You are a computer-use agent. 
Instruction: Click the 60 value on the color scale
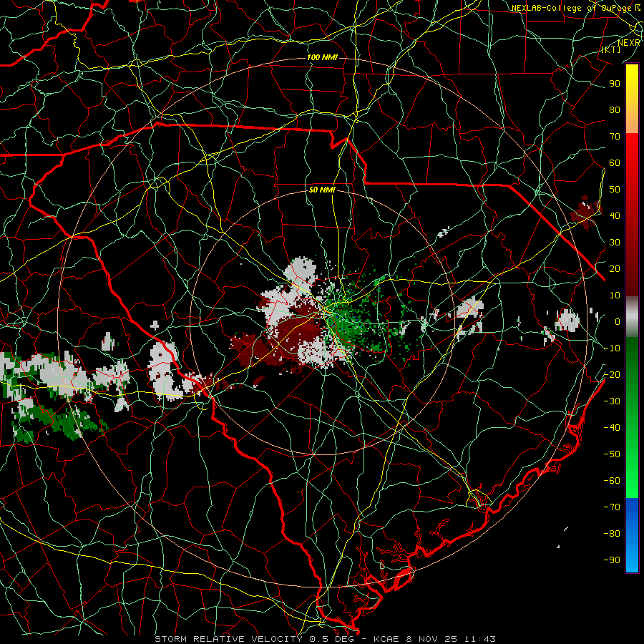(615, 163)
